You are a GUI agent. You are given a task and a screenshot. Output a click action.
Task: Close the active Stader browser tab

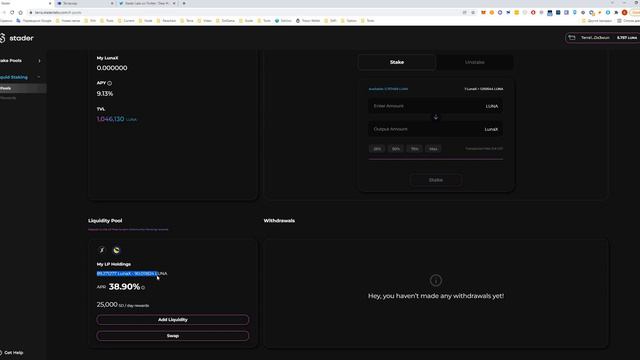[50, 3]
